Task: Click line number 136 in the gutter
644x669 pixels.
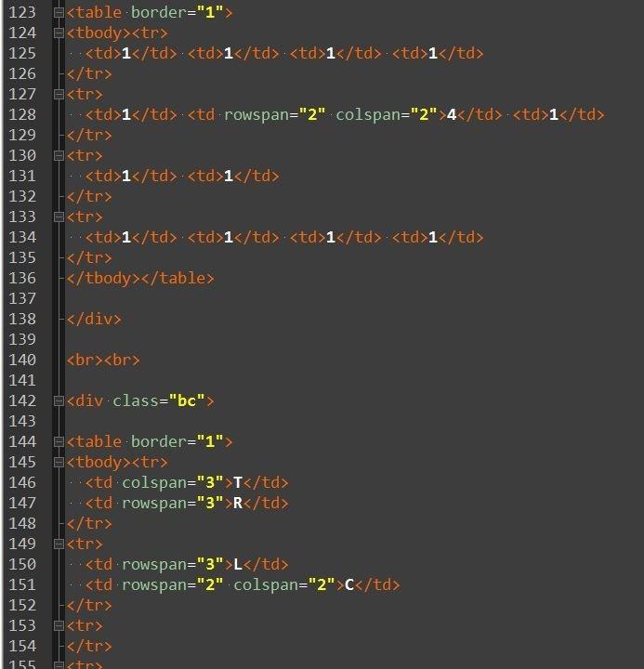Action: pyautogui.click(x=22, y=278)
